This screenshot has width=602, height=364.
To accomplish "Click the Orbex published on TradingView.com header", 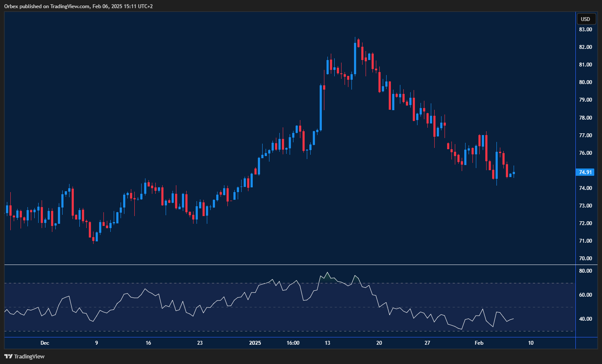I will (79, 6).
